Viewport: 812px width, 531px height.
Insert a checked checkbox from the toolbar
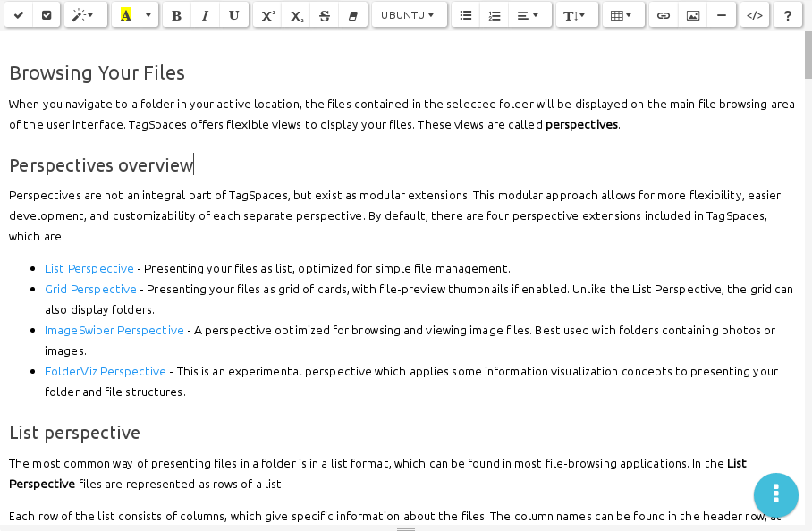pos(47,15)
